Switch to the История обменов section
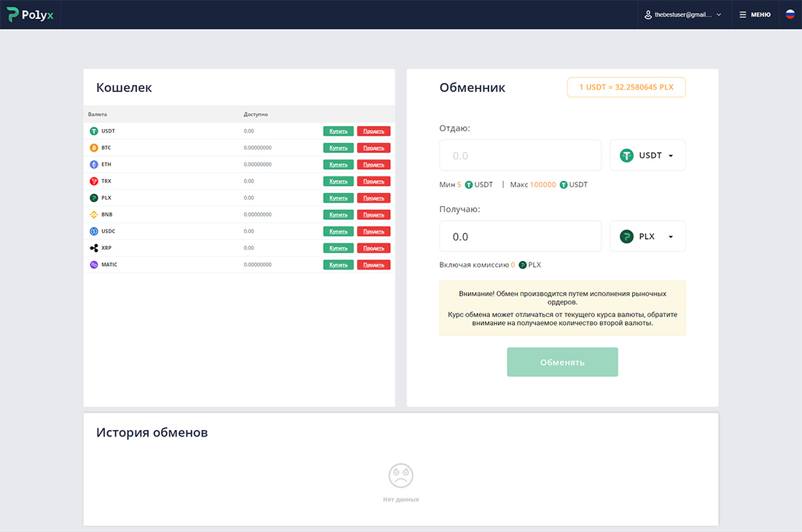This screenshot has width=802, height=532. [152, 432]
